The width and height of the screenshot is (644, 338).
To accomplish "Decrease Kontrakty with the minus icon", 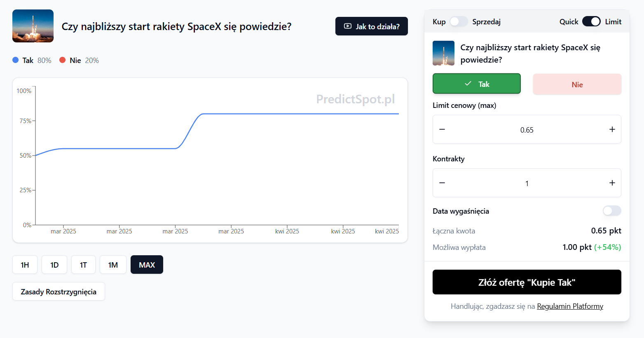I will pyautogui.click(x=442, y=183).
